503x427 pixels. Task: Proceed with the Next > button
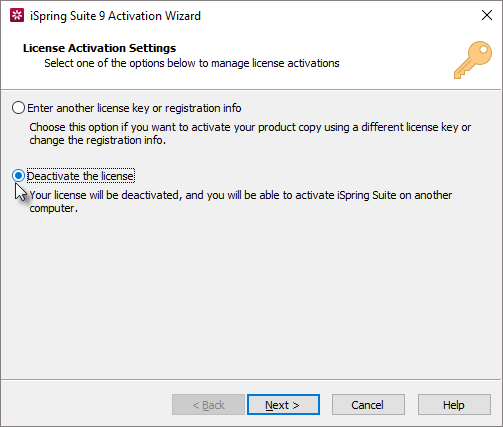coord(283,405)
